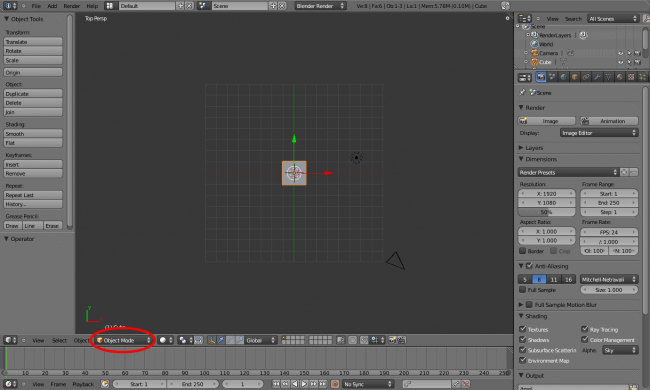This screenshot has width=650, height=390.
Task: Click the timeline record button icon
Action: 335,384
